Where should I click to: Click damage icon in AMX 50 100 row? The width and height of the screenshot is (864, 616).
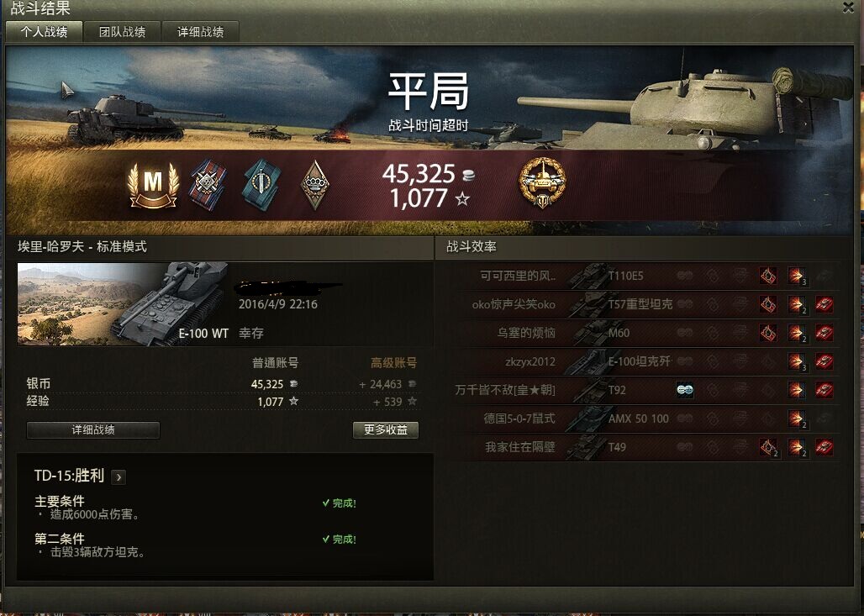point(796,419)
